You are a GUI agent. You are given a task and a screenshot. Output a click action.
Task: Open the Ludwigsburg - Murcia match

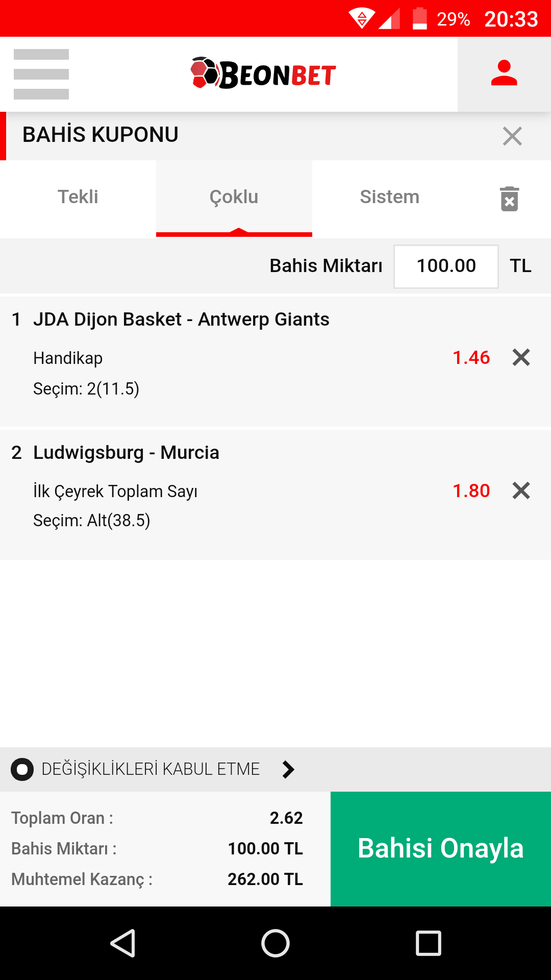[x=126, y=453]
